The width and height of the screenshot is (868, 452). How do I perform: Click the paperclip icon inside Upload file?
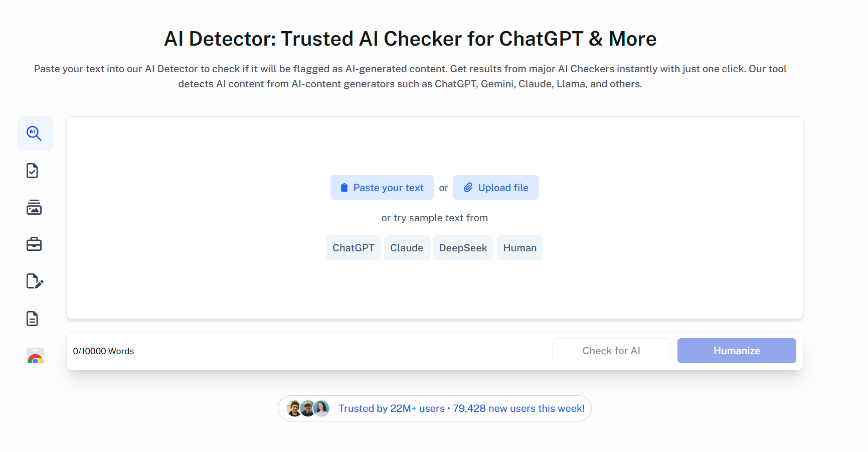tap(468, 187)
